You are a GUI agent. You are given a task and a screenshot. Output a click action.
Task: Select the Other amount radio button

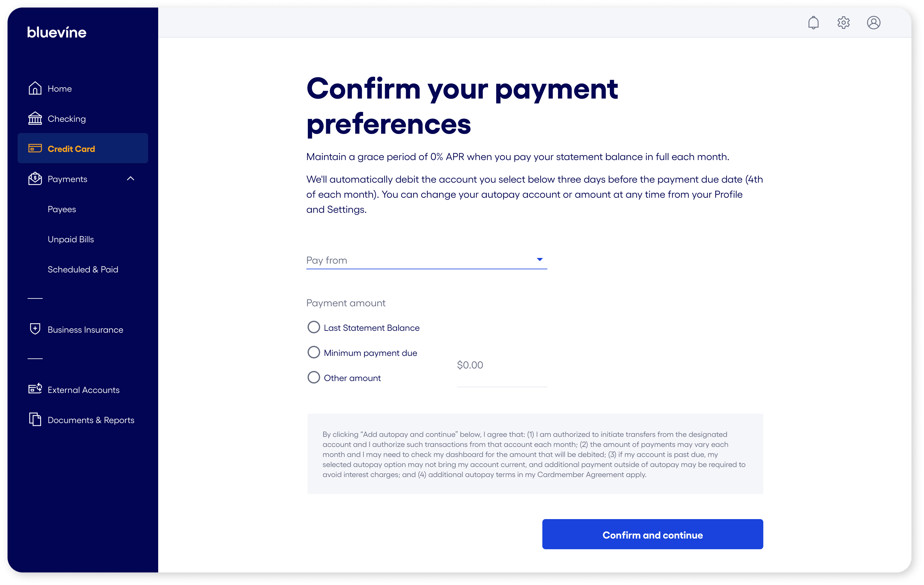[x=314, y=378]
